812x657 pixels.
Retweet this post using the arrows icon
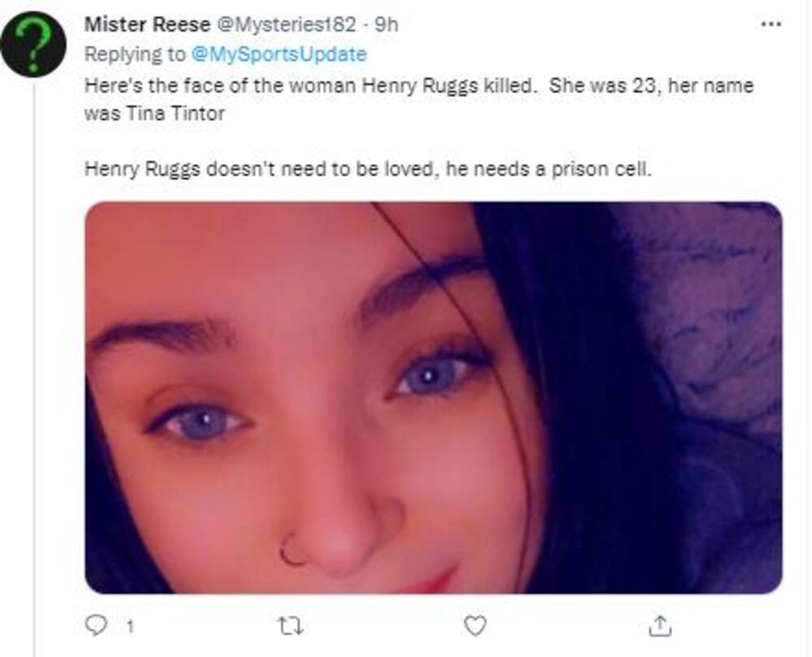(x=286, y=625)
